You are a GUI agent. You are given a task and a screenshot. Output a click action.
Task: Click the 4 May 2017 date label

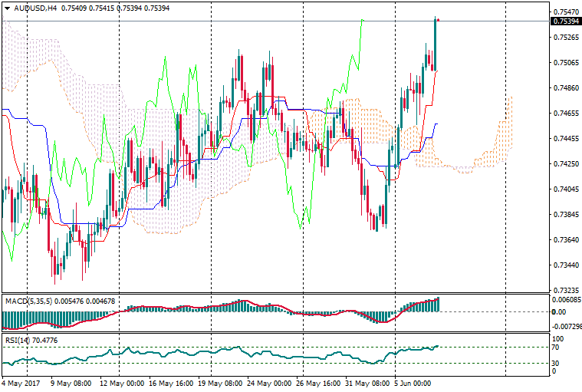(x=20, y=382)
